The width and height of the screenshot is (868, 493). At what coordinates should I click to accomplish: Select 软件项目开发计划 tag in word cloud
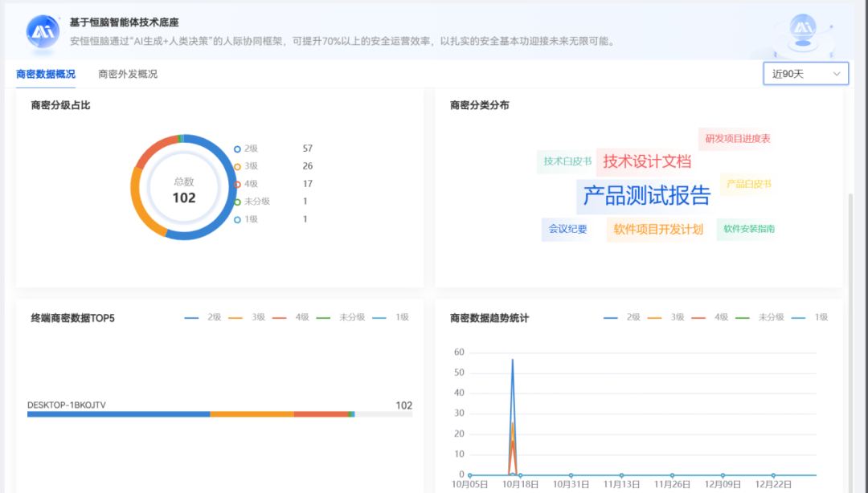658,229
